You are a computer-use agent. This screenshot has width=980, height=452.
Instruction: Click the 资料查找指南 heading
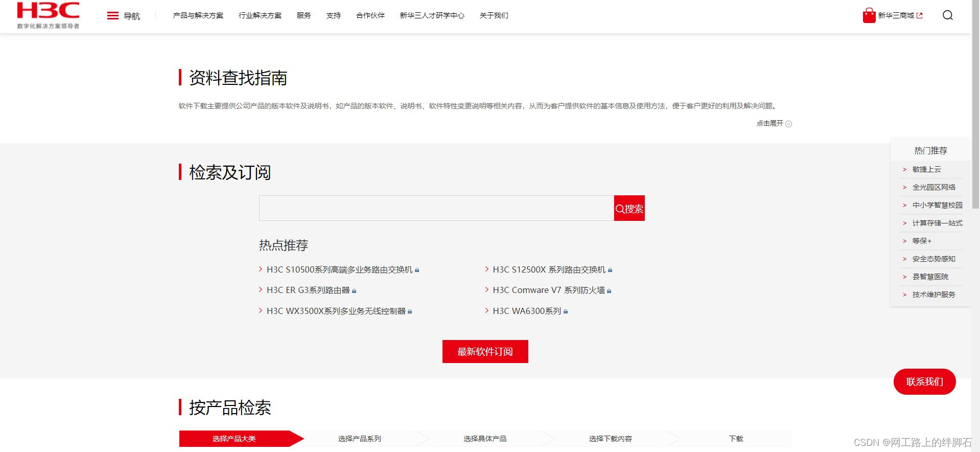[238, 78]
